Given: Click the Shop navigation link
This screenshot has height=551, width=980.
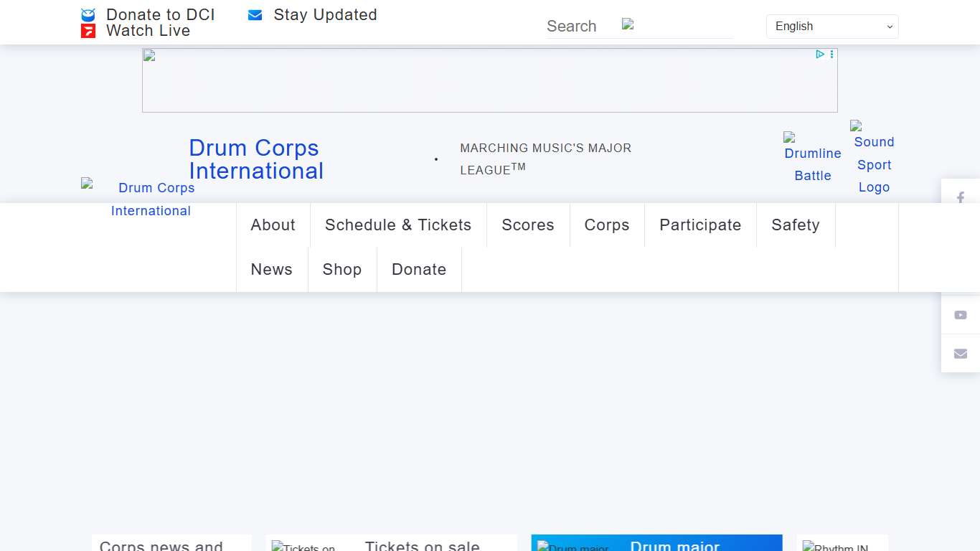Looking at the screenshot, I should point(342,270).
